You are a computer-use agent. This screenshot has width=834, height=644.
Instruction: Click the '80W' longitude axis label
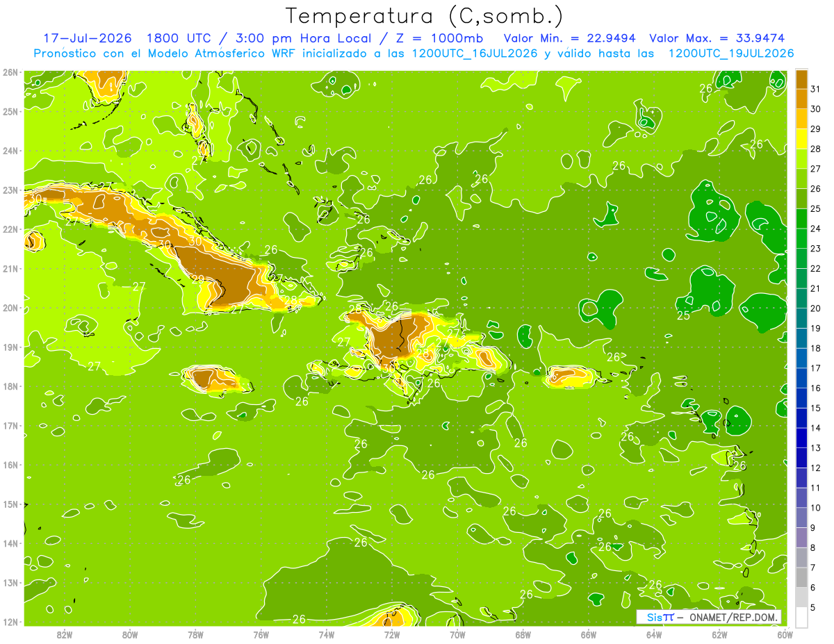130,634
